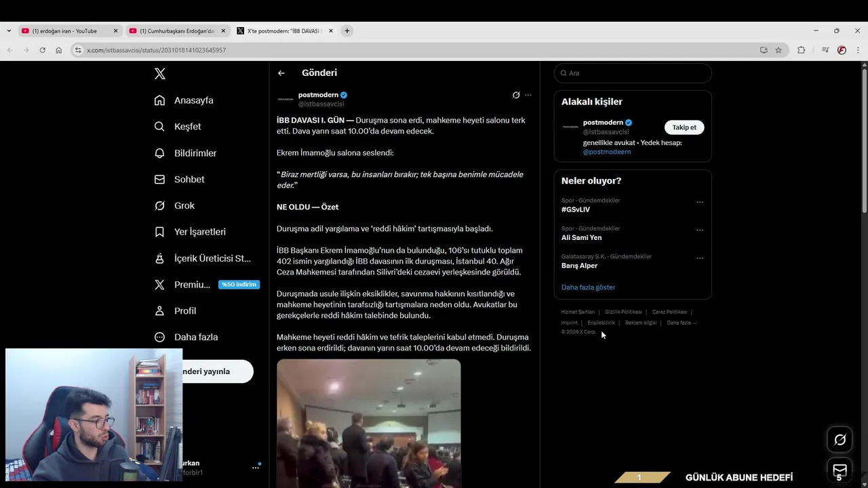Expand the account menu dots near profile

[x=256, y=467]
